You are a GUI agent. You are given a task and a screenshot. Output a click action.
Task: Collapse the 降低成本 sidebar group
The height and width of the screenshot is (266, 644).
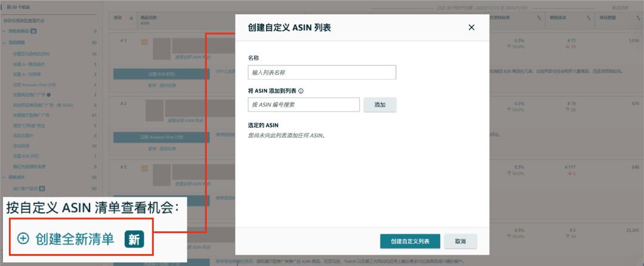click(x=4, y=177)
